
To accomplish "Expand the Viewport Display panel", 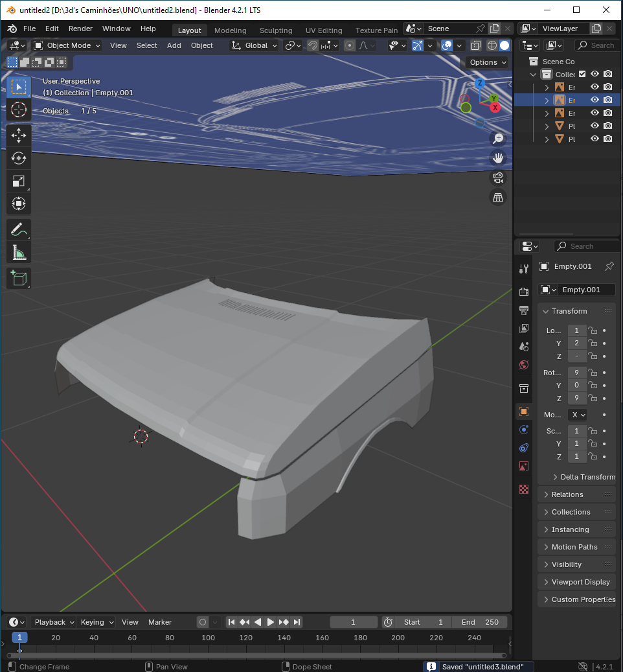I will [577, 582].
